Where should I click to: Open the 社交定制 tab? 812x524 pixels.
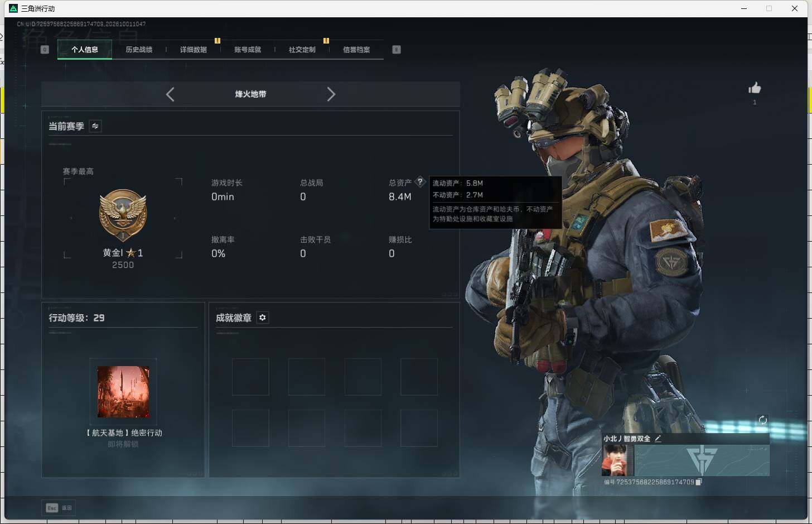[x=302, y=50]
